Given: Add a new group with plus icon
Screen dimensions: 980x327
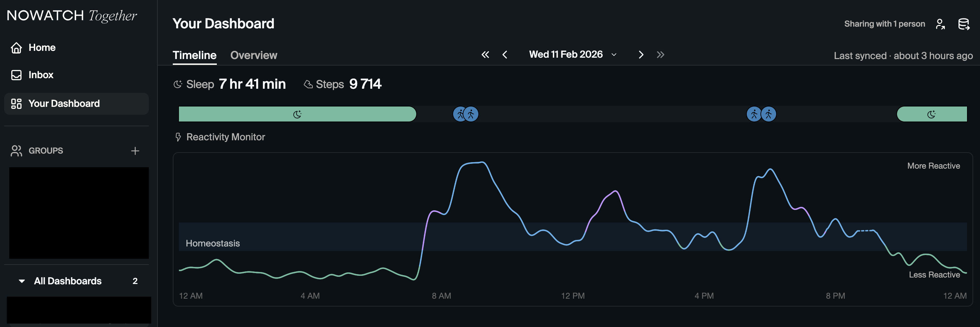Looking at the screenshot, I should click(x=135, y=151).
